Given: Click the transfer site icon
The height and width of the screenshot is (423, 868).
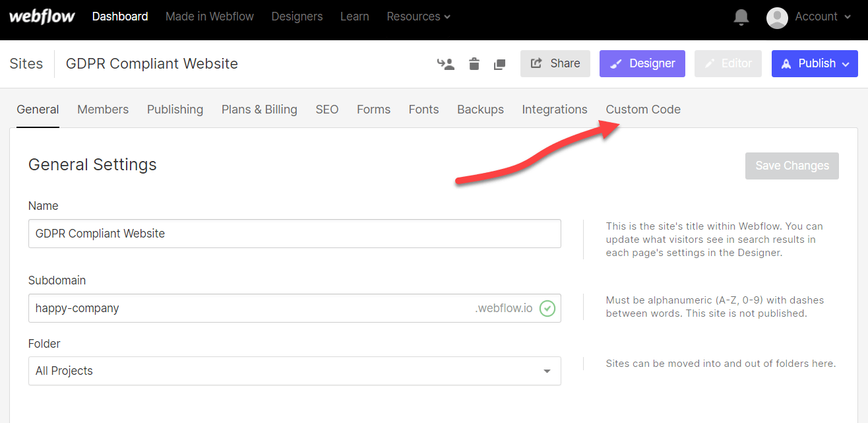Looking at the screenshot, I should click(x=446, y=64).
